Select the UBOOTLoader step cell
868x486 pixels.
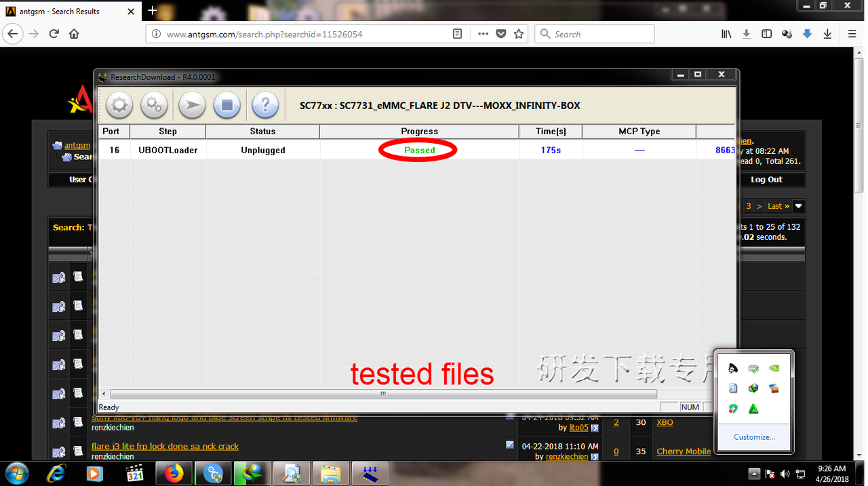[x=168, y=150]
